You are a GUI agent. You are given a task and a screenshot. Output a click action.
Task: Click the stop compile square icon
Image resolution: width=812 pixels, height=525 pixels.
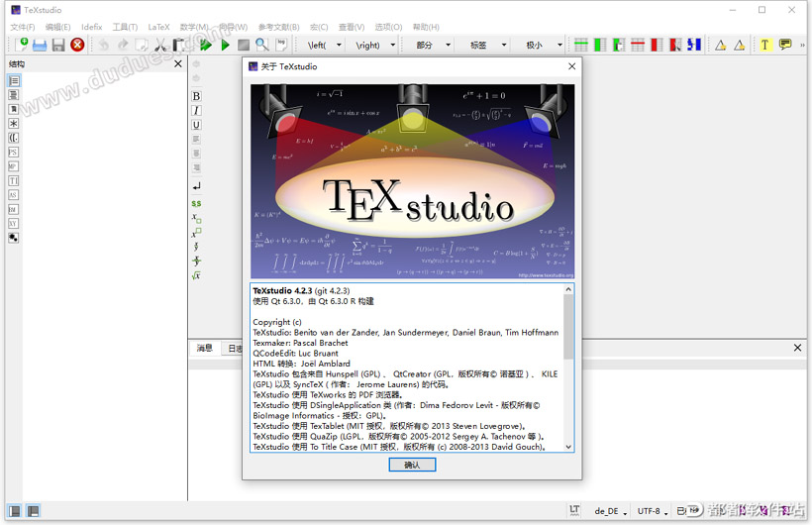244,46
